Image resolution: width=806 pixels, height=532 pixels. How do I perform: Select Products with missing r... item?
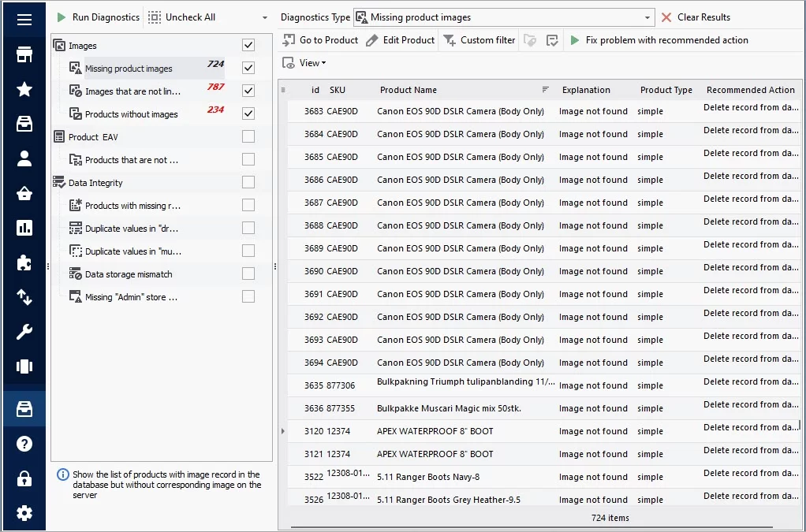(132, 206)
